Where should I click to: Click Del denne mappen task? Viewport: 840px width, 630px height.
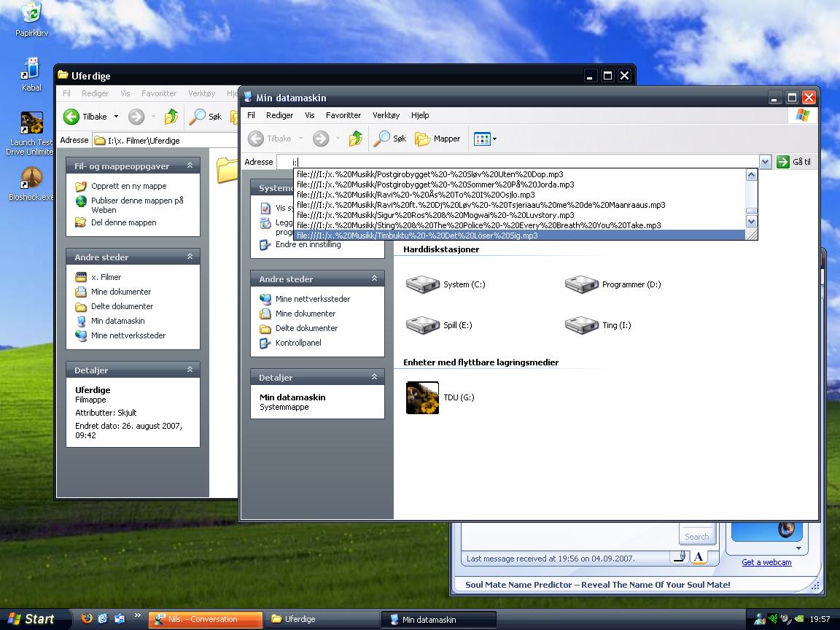point(124,222)
